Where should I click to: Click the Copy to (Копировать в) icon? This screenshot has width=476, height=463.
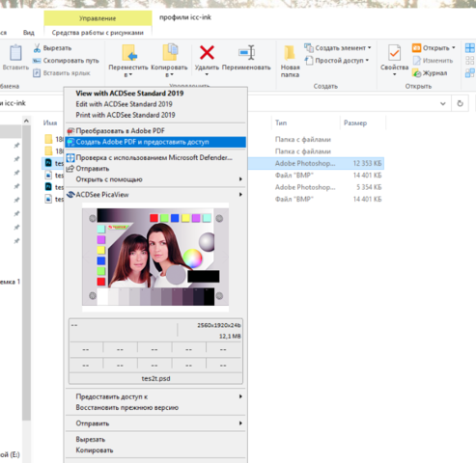pyautogui.click(x=170, y=52)
